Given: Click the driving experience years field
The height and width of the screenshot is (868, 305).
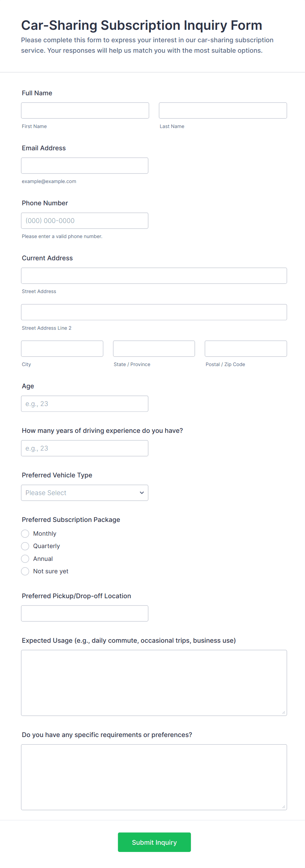Looking at the screenshot, I should (x=84, y=448).
